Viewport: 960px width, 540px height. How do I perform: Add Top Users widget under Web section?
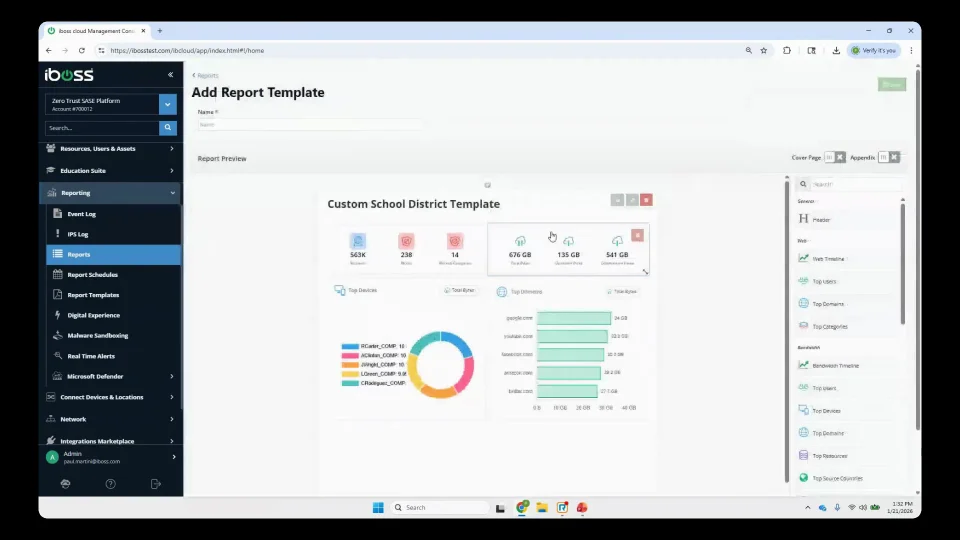tap(824, 282)
